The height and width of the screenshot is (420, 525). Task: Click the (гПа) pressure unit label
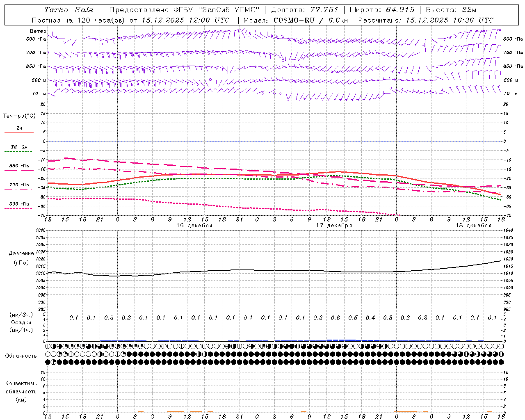21,263
